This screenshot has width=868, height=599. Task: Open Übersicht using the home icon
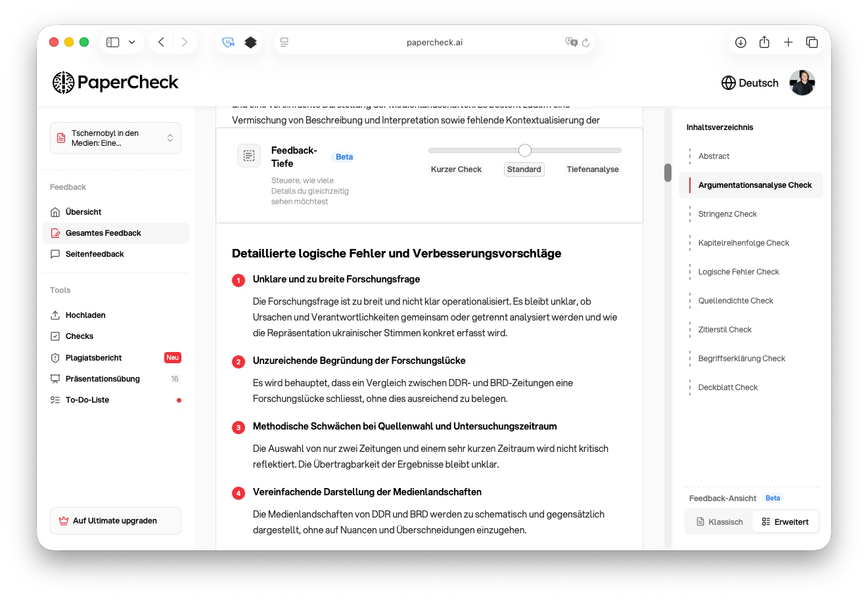[55, 211]
